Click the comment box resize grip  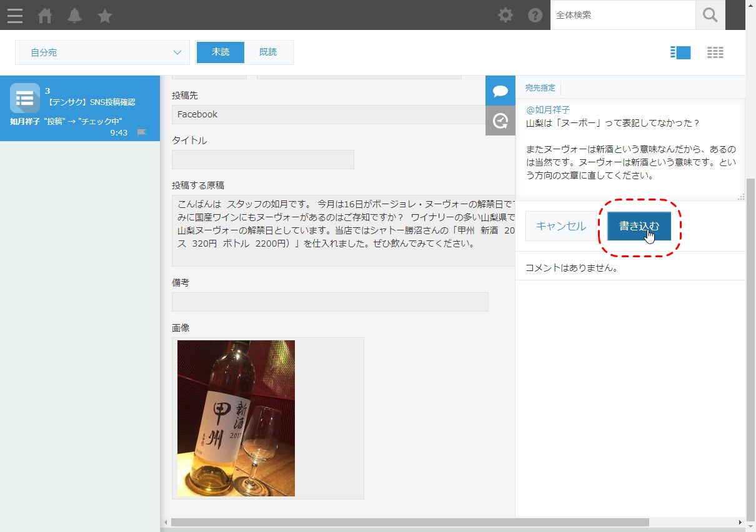(x=742, y=197)
